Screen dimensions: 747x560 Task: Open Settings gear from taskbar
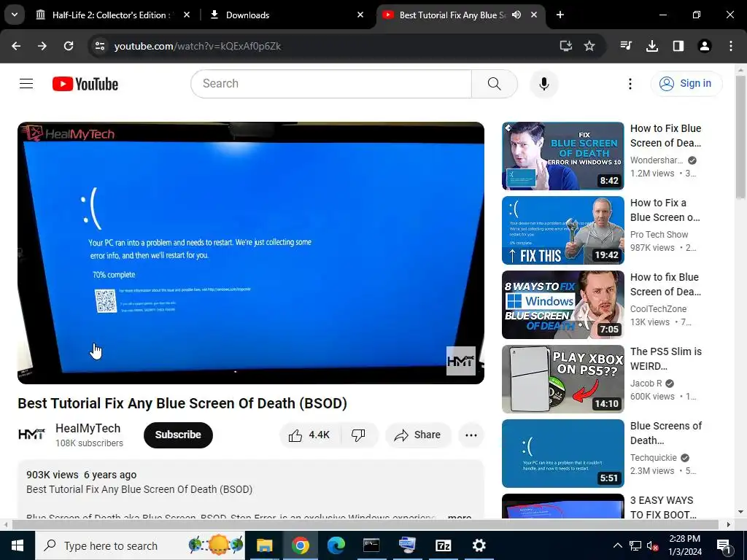tap(479, 545)
